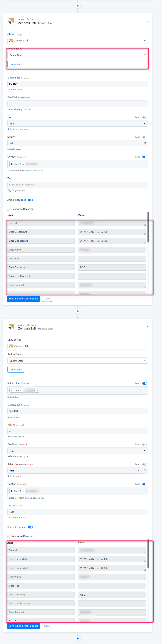This screenshot has width=162, height=644.
Task: Open Action Event dropdown showing Create Deal
Action: [78, 55]
